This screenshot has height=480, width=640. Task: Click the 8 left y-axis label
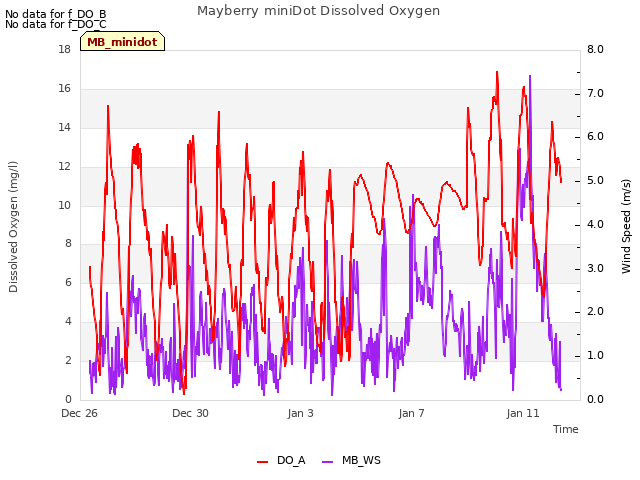tap(68, 243)
